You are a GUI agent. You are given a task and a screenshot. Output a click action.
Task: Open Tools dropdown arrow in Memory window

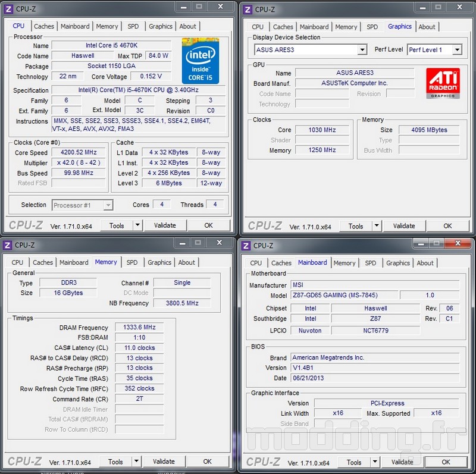[136, 462]
